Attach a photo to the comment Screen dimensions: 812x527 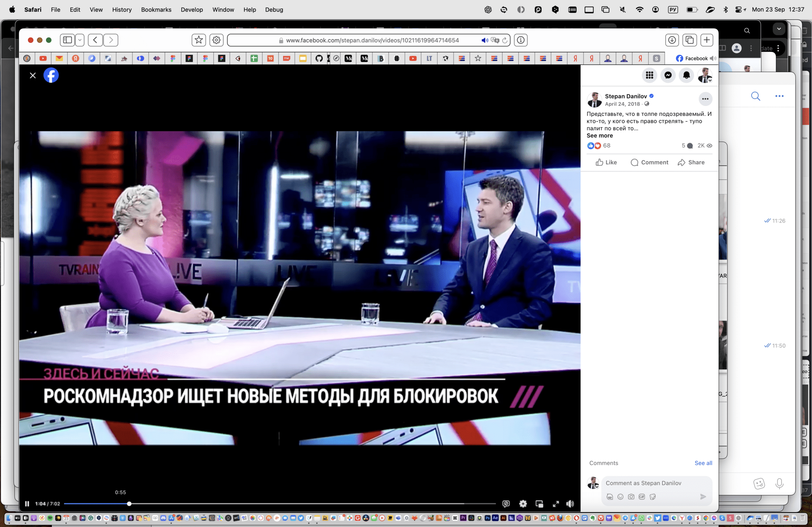[631, 497]
